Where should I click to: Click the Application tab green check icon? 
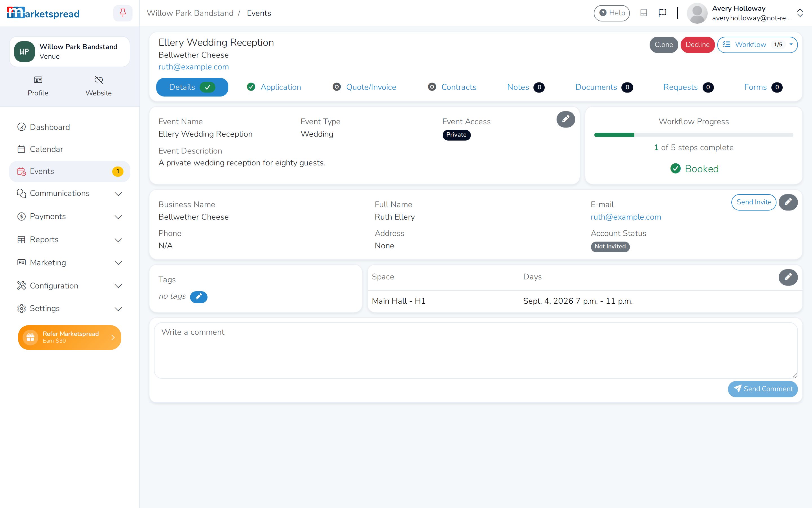[251, 87]
